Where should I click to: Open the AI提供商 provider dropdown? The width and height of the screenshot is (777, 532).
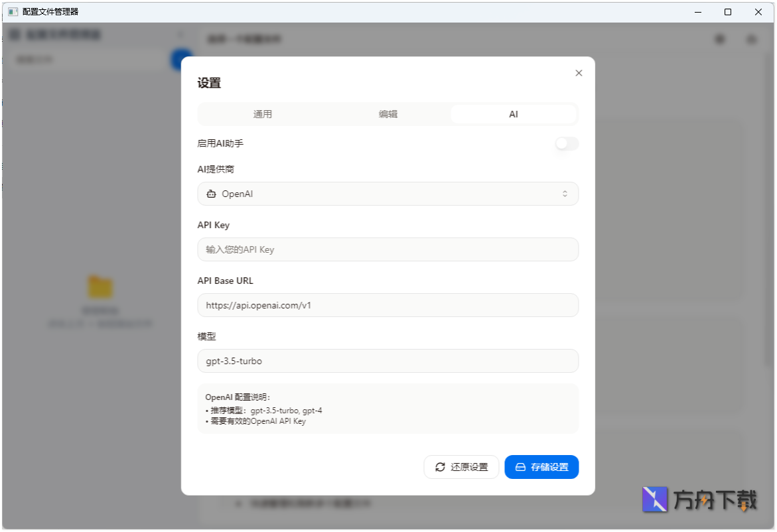point(388,193)
